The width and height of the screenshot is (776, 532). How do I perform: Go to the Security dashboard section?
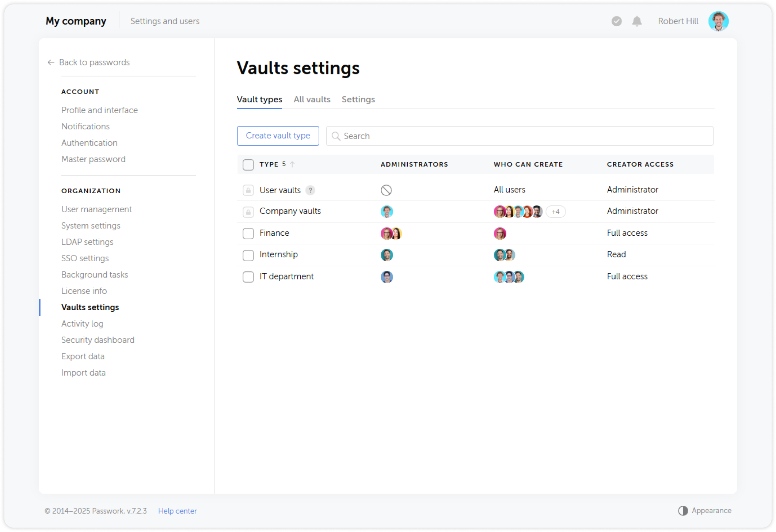(98, 340)
